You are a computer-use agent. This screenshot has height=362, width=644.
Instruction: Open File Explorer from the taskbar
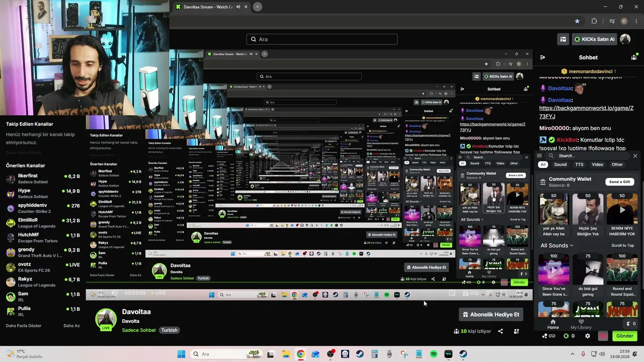point(285,354)
